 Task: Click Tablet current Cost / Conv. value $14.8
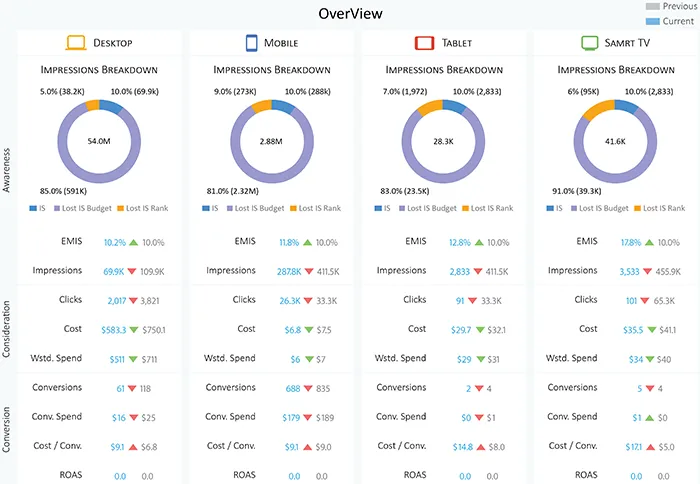click(x=462, y=447)
